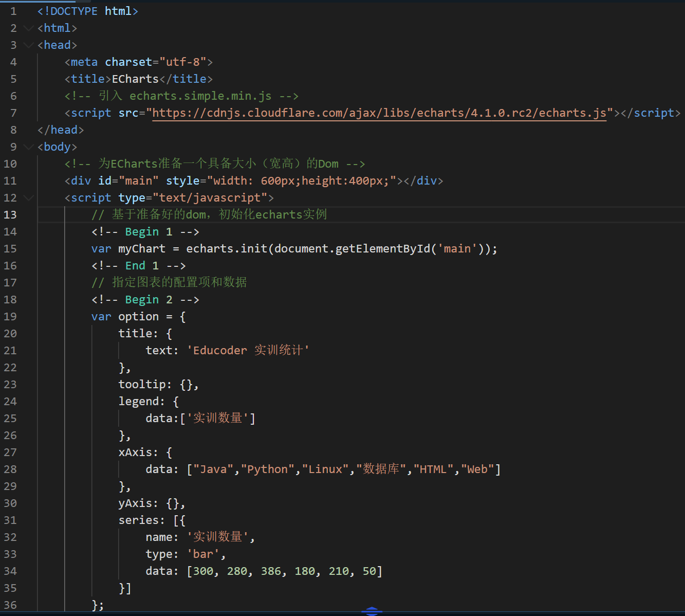The height and width of the screenshot is (616, 685).
Task: Click the xAxis: property key
Action: [138, 452]
